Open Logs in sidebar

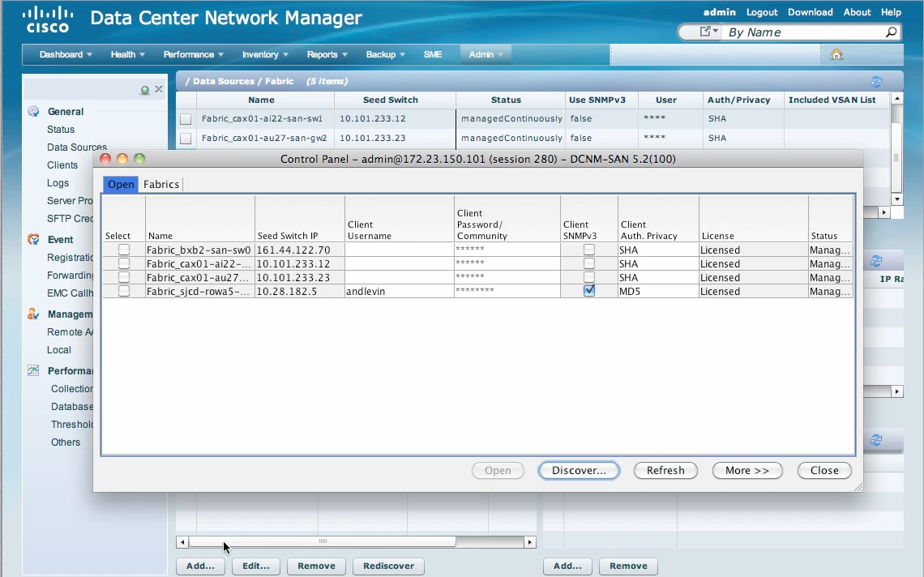coord(58,182)
